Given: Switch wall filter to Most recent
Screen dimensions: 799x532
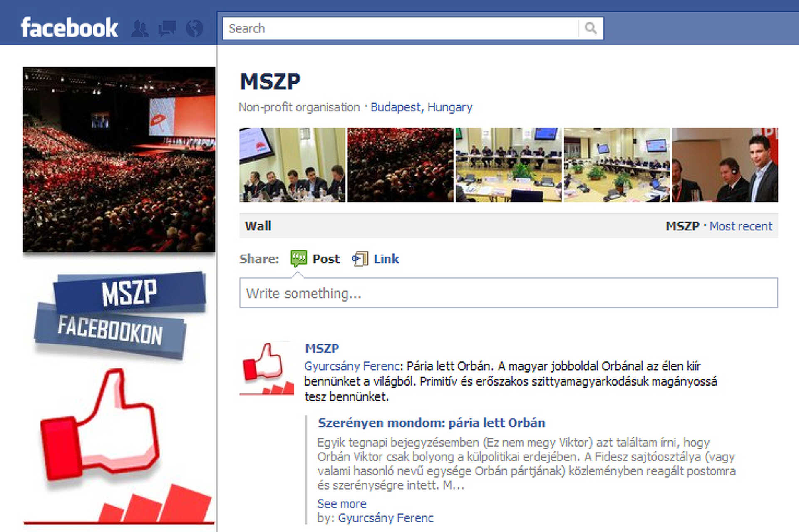Looking at the screenshot, I should 741,226.
